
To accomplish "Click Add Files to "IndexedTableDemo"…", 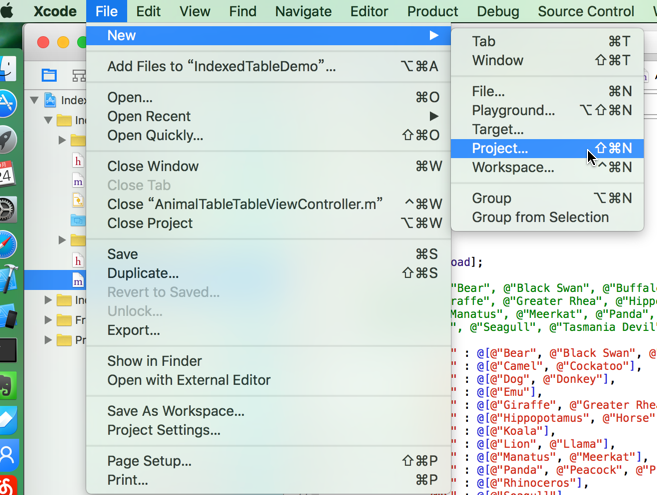I will [x=221, y=66].
